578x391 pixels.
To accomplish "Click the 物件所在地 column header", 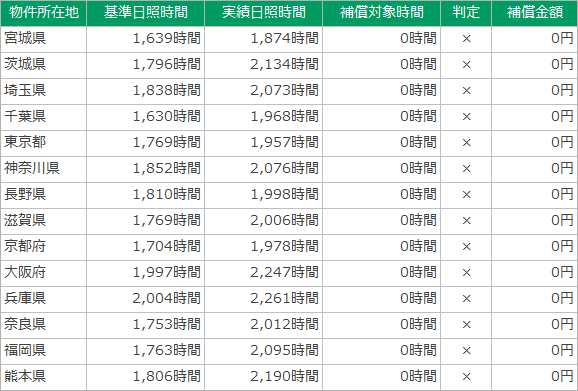I will click(43, 13).
